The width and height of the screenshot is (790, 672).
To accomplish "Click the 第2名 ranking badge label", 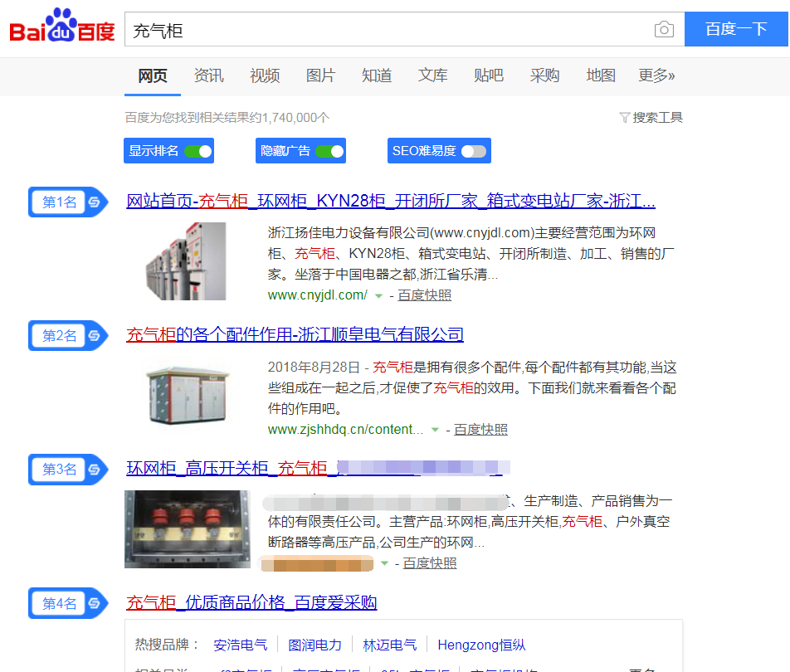I will pos(60,335).
